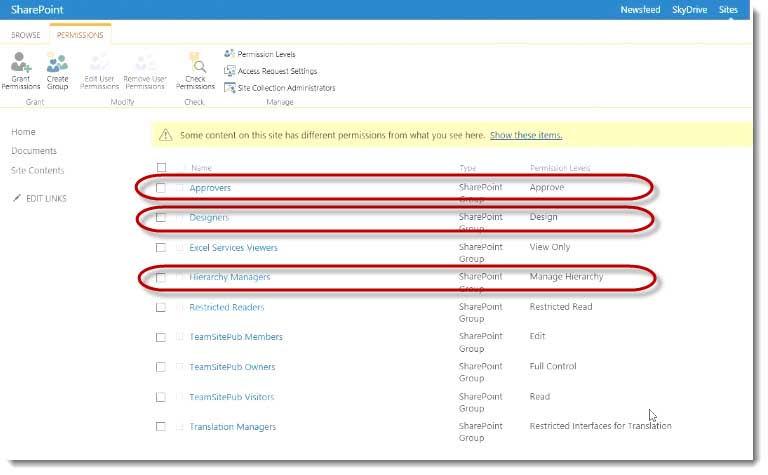The height and width of the screenshot is (475, 768).
Task: Check the TeamSitePub Members checkbox
Action: (x=161, y=337)
